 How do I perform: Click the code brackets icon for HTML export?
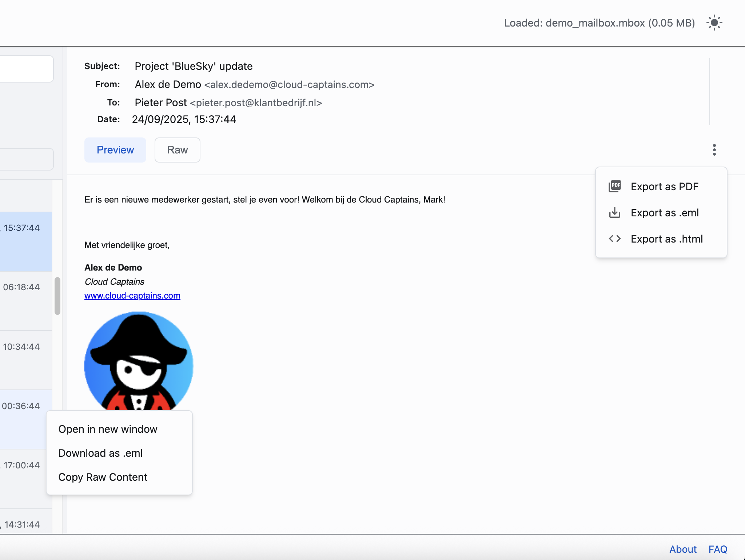615,239
